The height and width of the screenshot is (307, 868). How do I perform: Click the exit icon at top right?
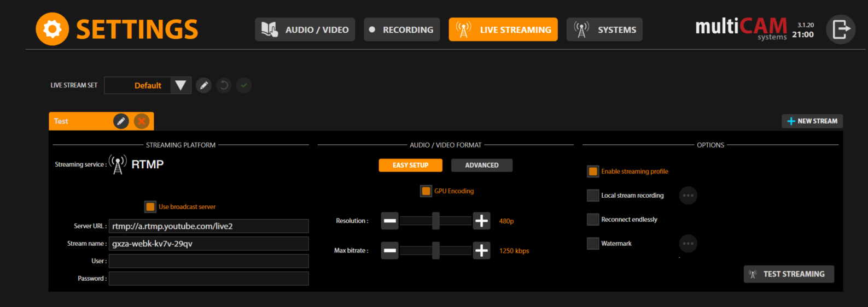coord(841,29)
